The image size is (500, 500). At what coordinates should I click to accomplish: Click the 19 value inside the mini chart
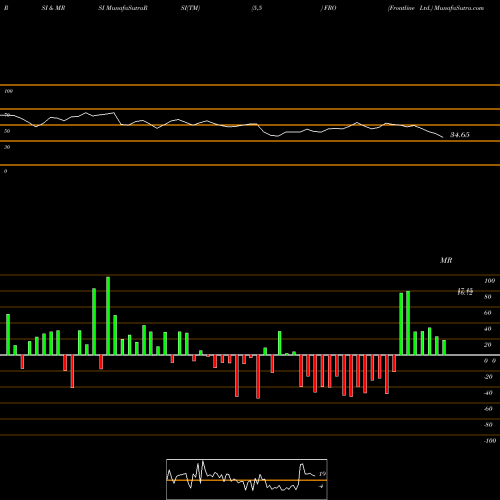[322, 474]
